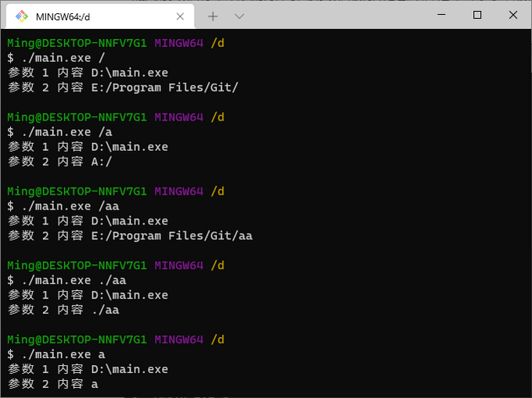Expand the new tab profile dropdown chevron
Screen dimensions: 532x398
(x=239, y=16)
